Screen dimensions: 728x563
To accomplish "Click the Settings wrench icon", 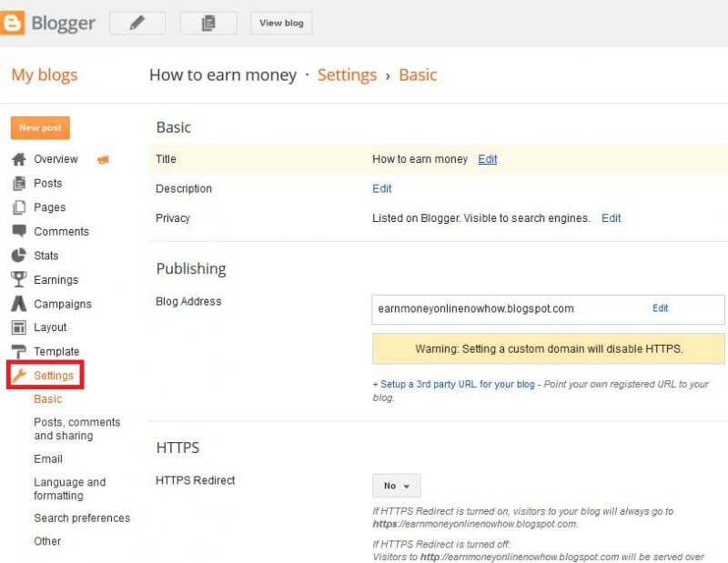I will point(19,375).
